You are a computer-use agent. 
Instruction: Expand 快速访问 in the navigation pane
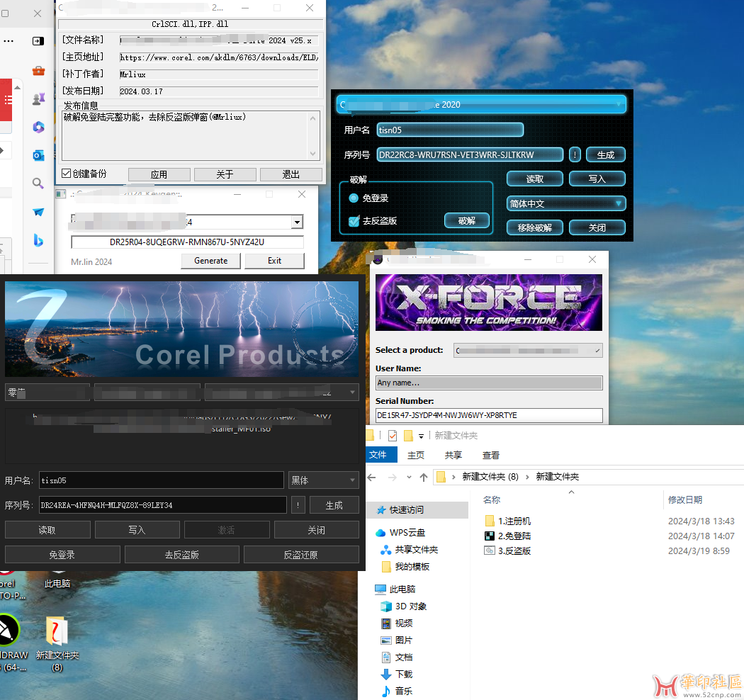pyautogui.click(x=406, y=509)
